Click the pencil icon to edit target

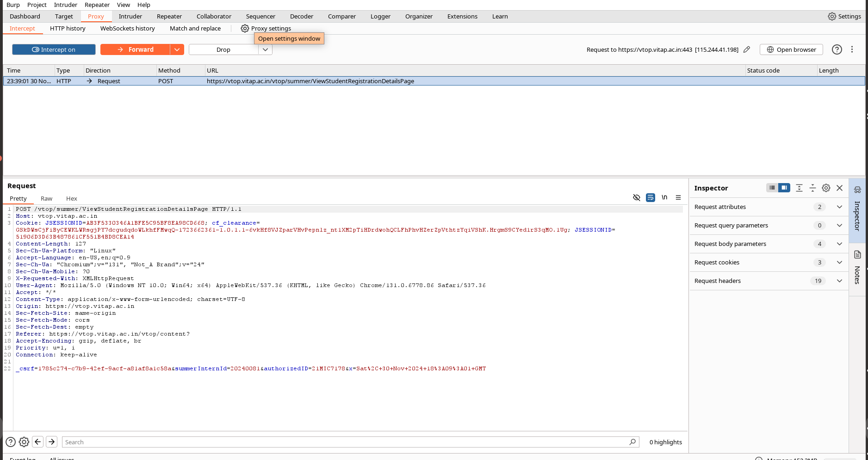[x=747, y=49]
